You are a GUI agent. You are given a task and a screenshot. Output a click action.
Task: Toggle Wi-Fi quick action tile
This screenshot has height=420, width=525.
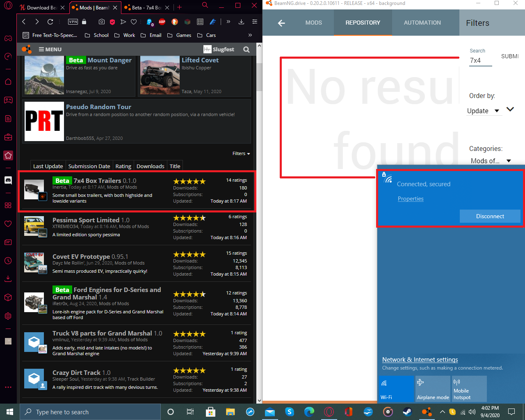click(396, 389)
